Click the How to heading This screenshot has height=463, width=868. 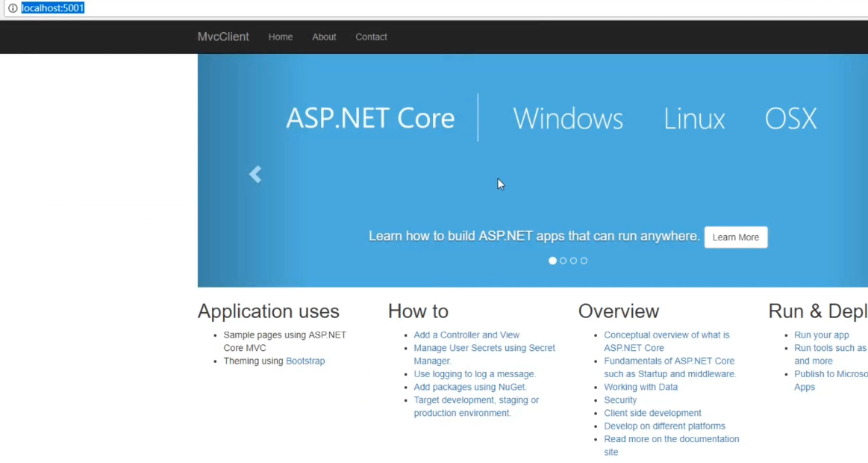(x=418, y=311)
